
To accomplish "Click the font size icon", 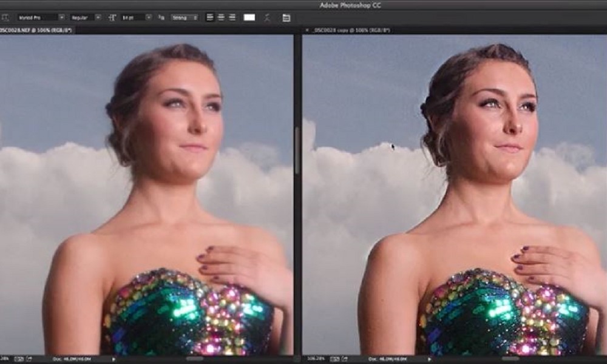I will [x=114, y=18].
